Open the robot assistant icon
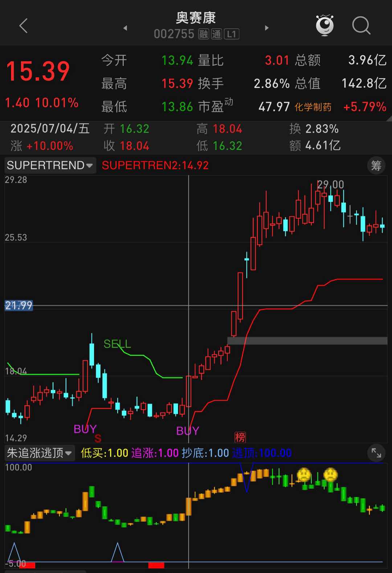 [324, 25]
